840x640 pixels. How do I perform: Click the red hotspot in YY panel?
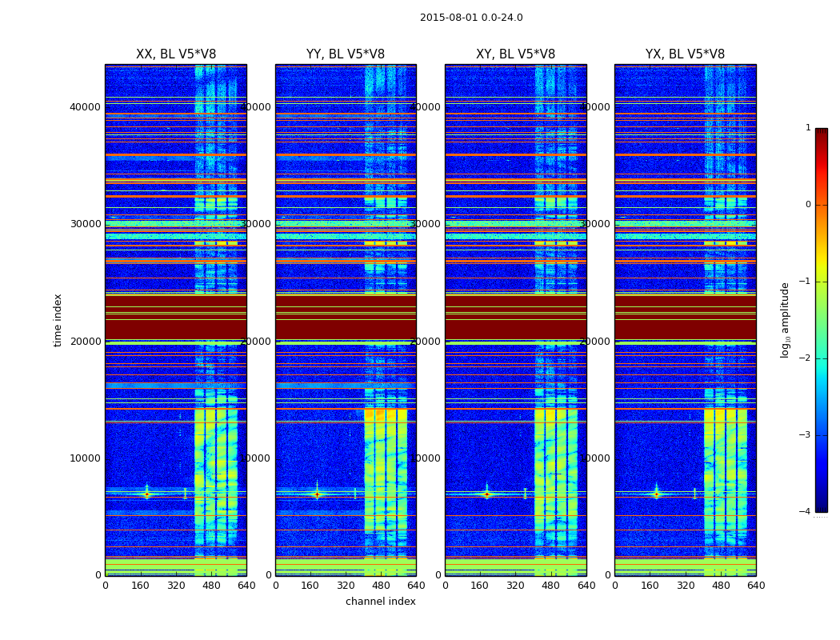[317, 494]
